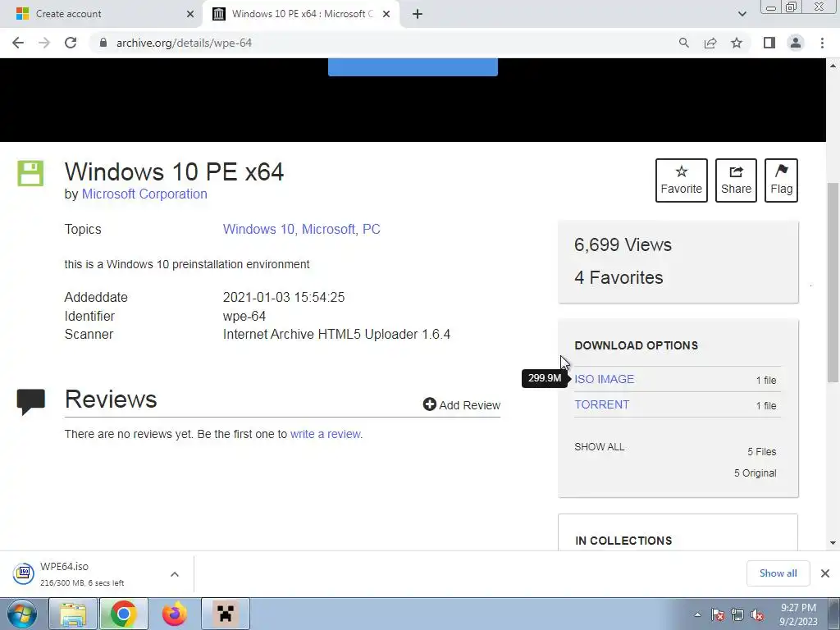Open the PC topic link

(x=372, y=230)
